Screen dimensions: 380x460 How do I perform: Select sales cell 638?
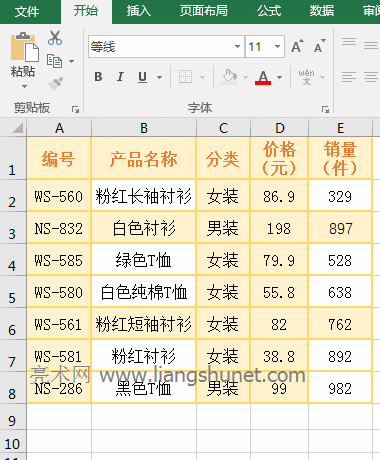pos(340,292)
